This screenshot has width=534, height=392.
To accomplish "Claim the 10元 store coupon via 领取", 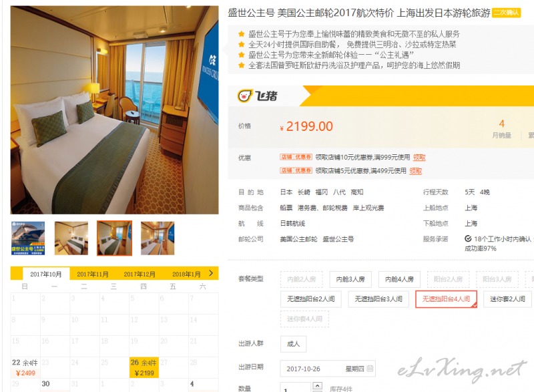I will (x=419, y=158).
